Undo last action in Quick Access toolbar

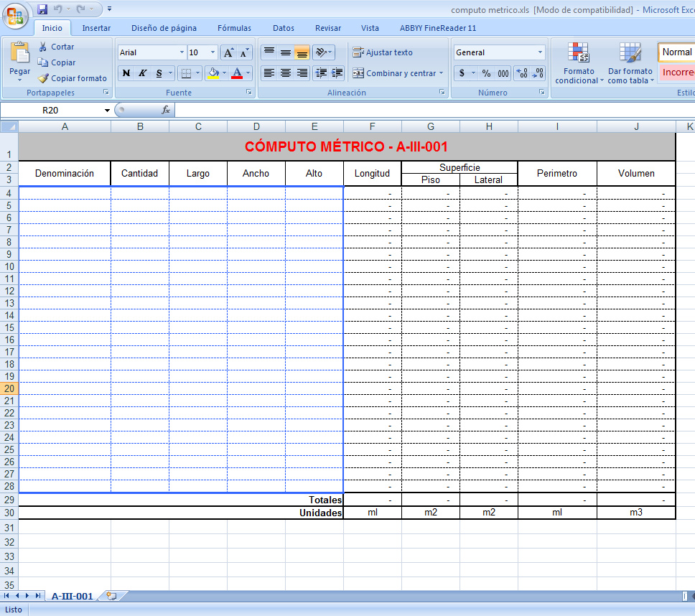pyautogui.click(x=57, y=9)
